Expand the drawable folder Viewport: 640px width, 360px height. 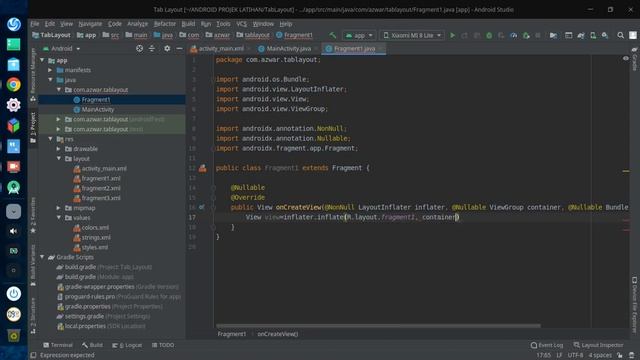pyautogui.click(x=59, y=149)
